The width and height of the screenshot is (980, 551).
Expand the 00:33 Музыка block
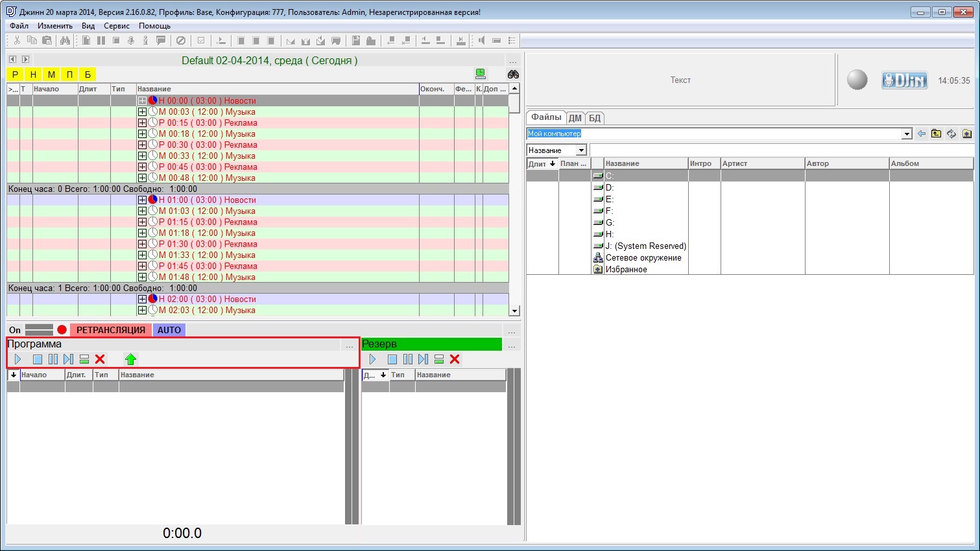point(142,156)
